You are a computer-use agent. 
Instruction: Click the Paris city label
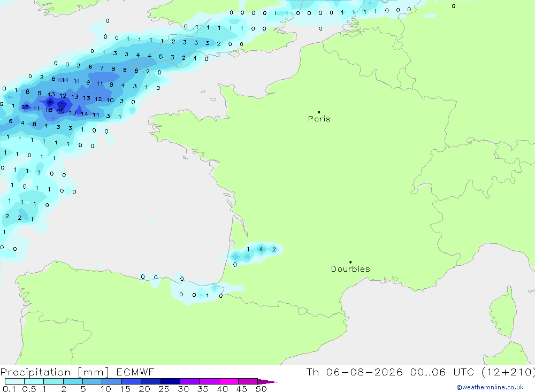(x=319, y=119)
